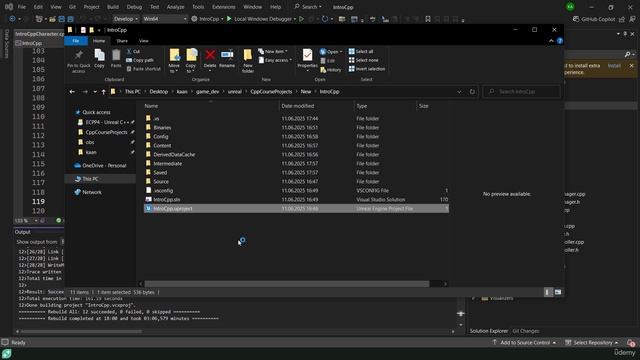Image resolution: width=640 pixels, height=360 pixels.
Task: Switch to the Home ribbon tab
Action: [99, 41]
